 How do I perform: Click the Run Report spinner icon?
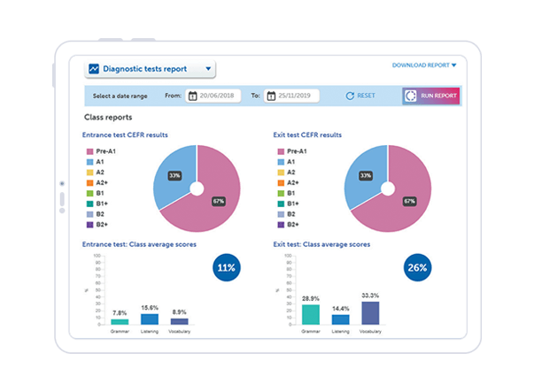[x=411, y=96]
